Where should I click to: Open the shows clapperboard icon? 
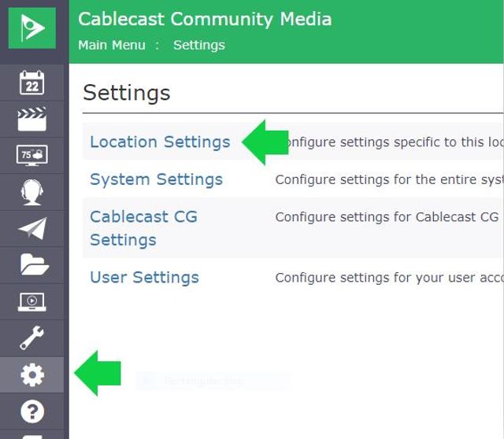(31, 119)
